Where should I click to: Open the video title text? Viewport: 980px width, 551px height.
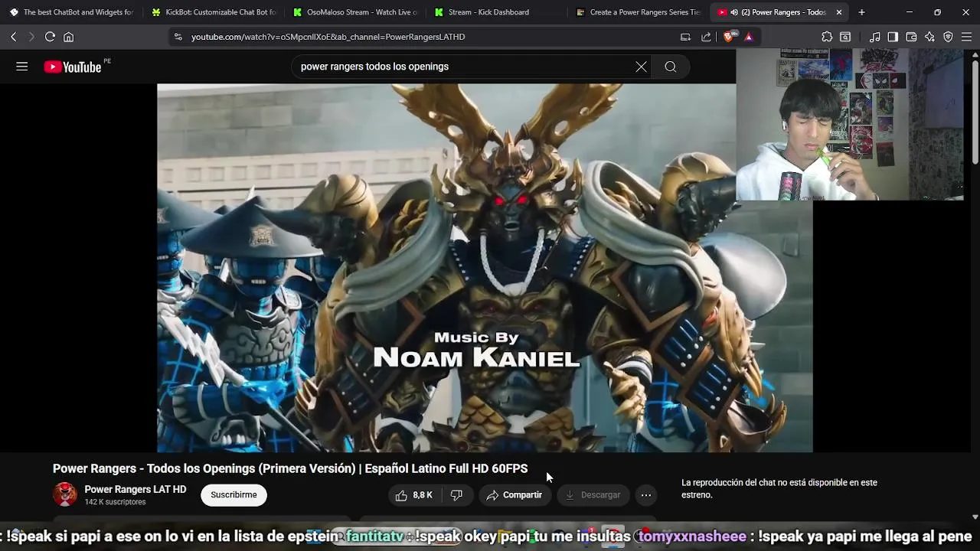[290, 468]
